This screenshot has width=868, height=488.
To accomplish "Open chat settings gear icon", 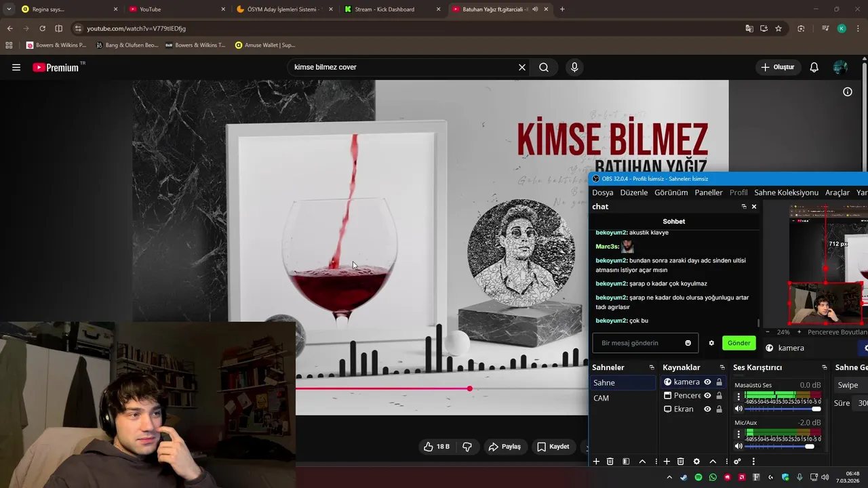I will (711, 343).
